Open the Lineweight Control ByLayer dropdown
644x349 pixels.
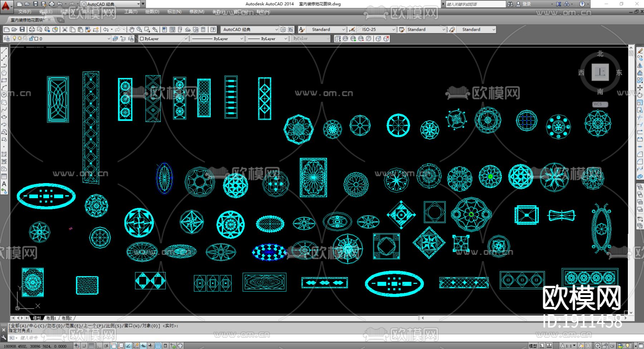[x=286, y=39]
